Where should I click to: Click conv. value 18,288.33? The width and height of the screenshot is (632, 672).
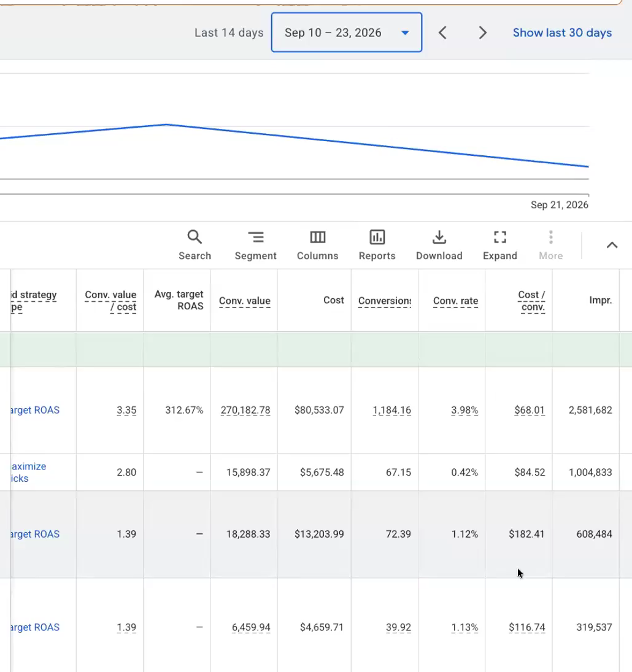(249, 534)
